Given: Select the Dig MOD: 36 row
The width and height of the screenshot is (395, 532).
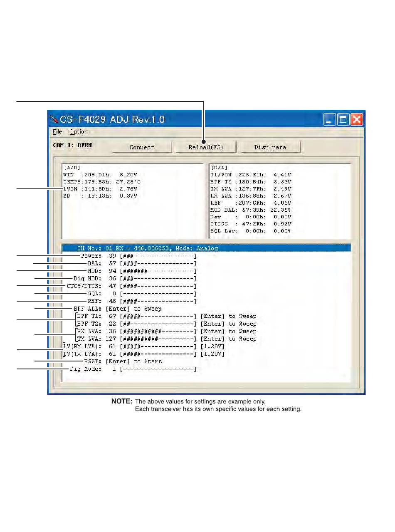Looking at the screenshot, I should 134,278.
